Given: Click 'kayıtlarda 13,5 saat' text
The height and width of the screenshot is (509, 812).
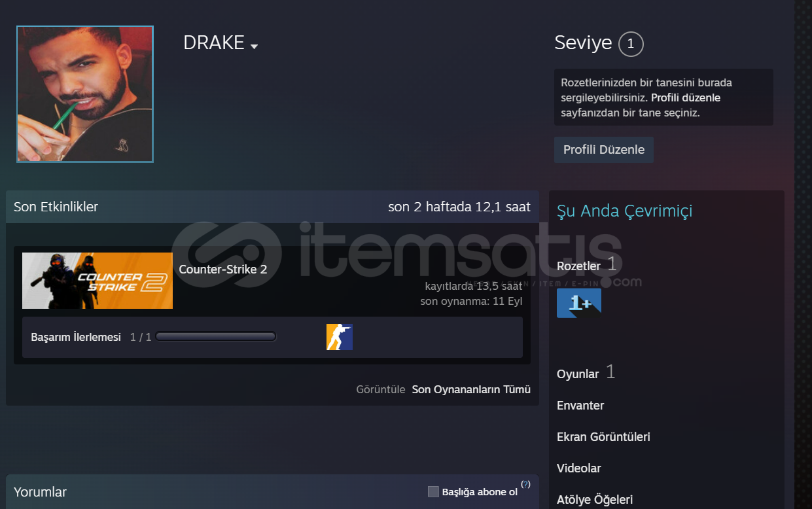Looking at the screenshot, I should click(x=474, y=287).
